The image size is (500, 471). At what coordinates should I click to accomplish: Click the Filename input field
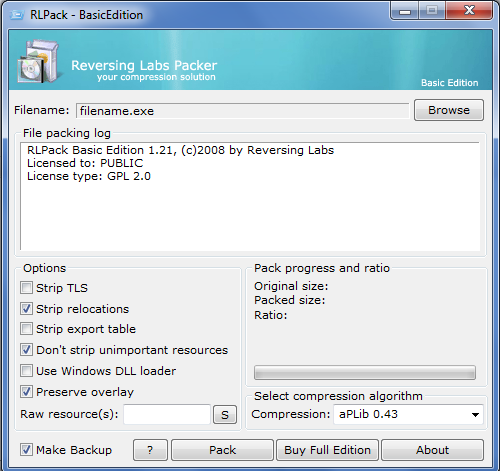pos(242,111)
